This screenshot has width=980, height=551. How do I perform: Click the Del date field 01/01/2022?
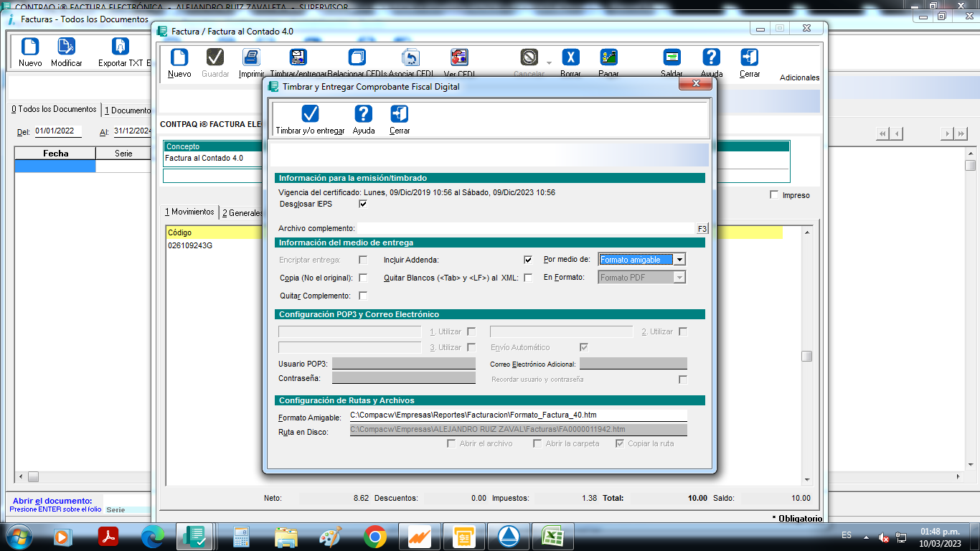click(58, 131)
